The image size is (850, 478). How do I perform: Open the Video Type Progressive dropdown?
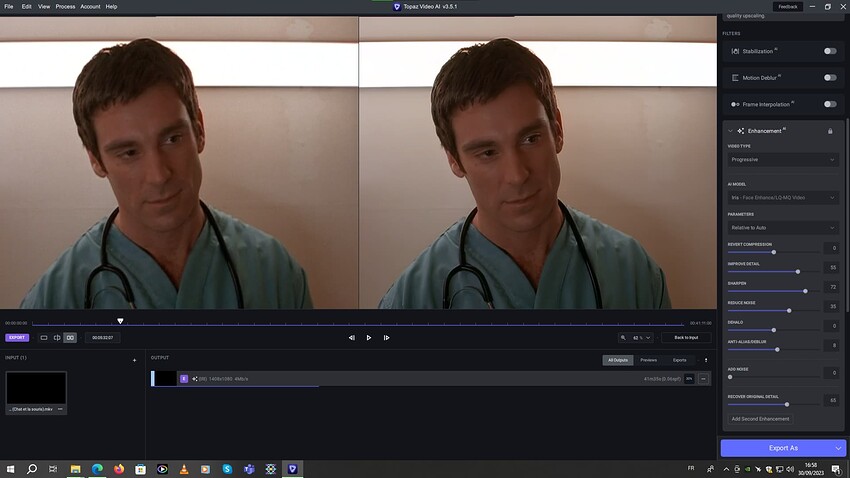coord(783,160)
